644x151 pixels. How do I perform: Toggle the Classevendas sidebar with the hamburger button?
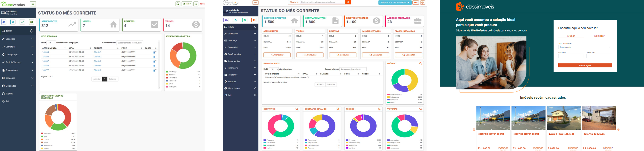point(33,4)
